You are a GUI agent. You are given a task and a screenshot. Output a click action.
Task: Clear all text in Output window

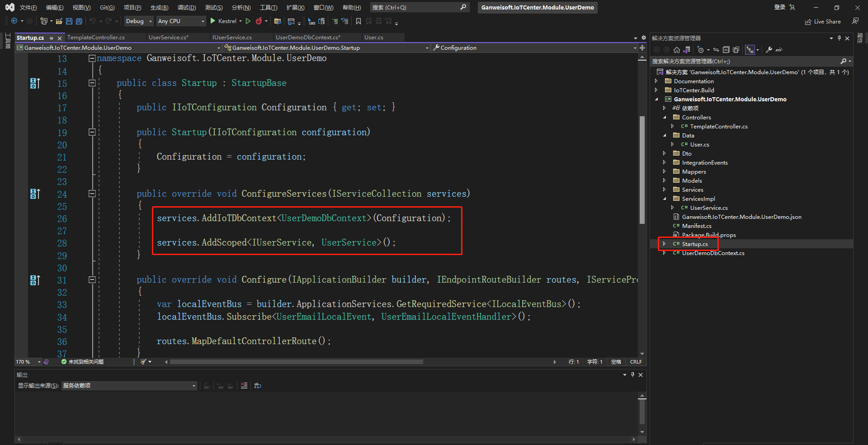pyautogui.click(x=244, y=386)
